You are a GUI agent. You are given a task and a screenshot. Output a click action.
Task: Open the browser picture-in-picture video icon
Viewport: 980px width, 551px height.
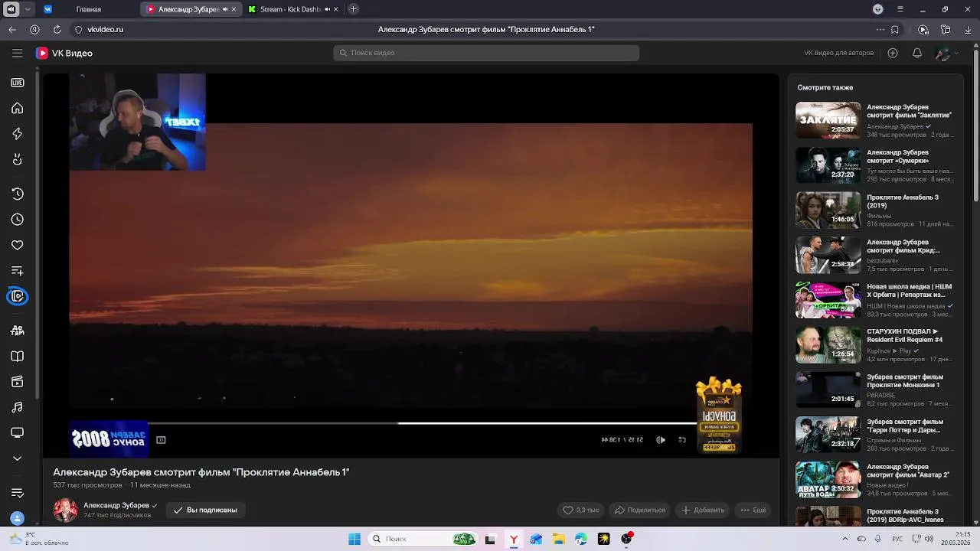pyautogui.click(x=923, y=30)
